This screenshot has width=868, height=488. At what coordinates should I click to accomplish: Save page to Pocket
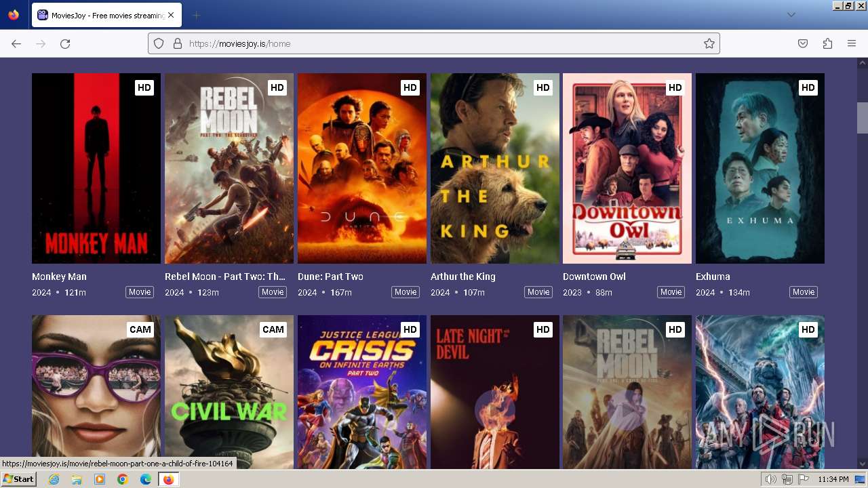(x=803, y=43)
